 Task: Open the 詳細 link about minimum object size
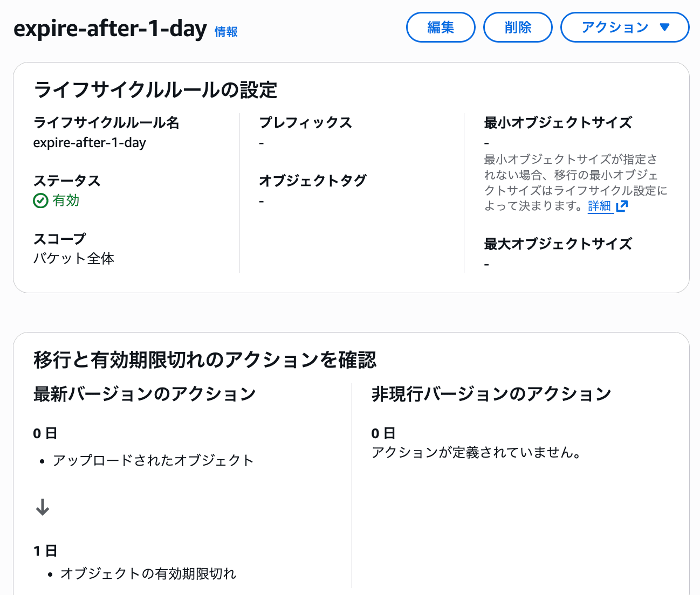pos(600,206)
